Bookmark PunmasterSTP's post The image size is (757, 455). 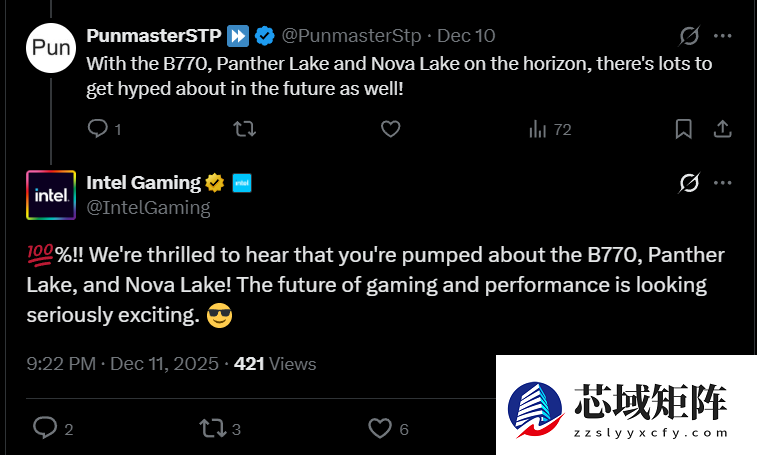click(x=684, y=129)
